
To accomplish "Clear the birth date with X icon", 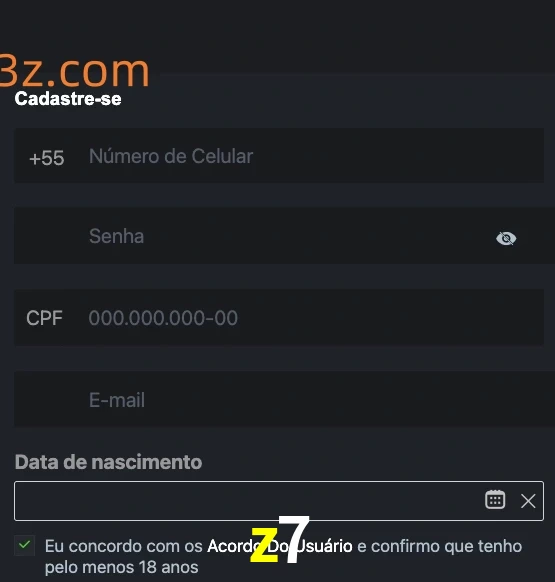I will 528,501.
